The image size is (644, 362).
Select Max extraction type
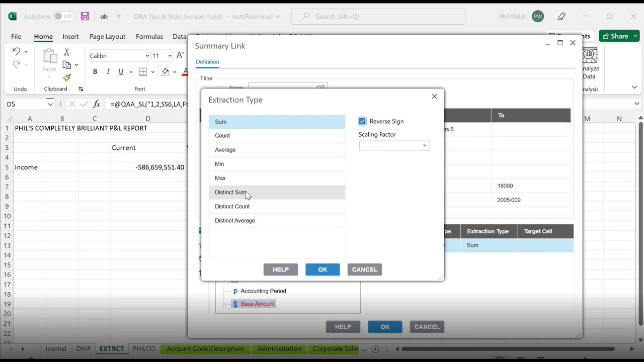coord(277,178)
